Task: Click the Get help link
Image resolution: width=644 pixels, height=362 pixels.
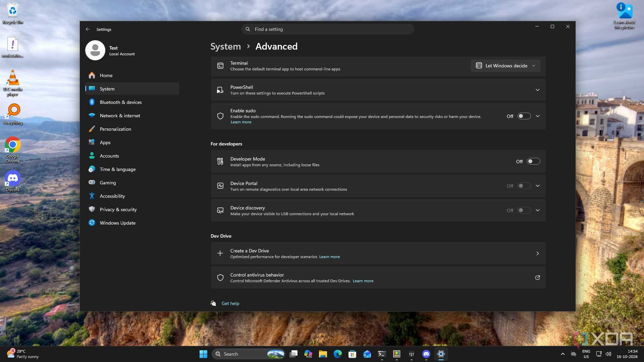Action: click(x=230, y=303)
